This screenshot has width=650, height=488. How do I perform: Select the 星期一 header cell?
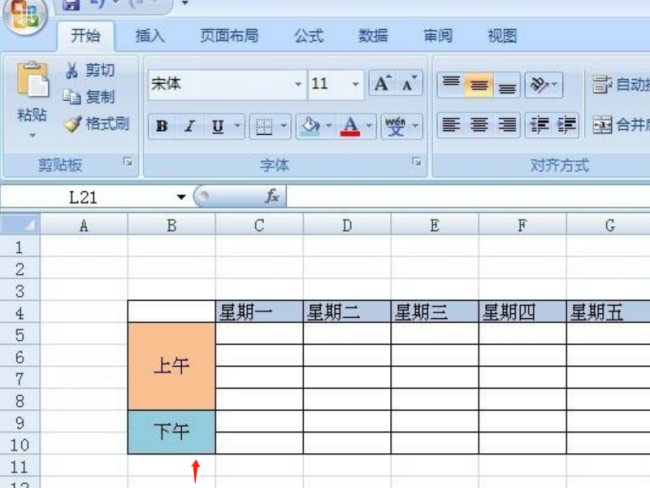[260, 312]
